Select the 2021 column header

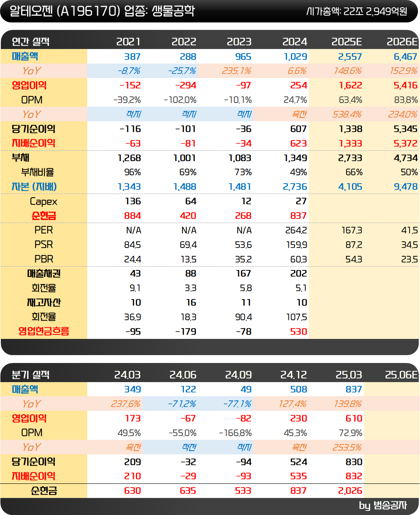(x=128, y=42)
